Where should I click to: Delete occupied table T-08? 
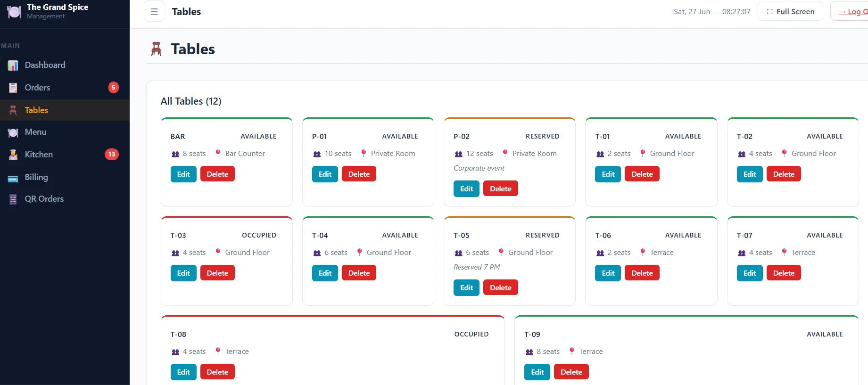(x=217, y=372)
